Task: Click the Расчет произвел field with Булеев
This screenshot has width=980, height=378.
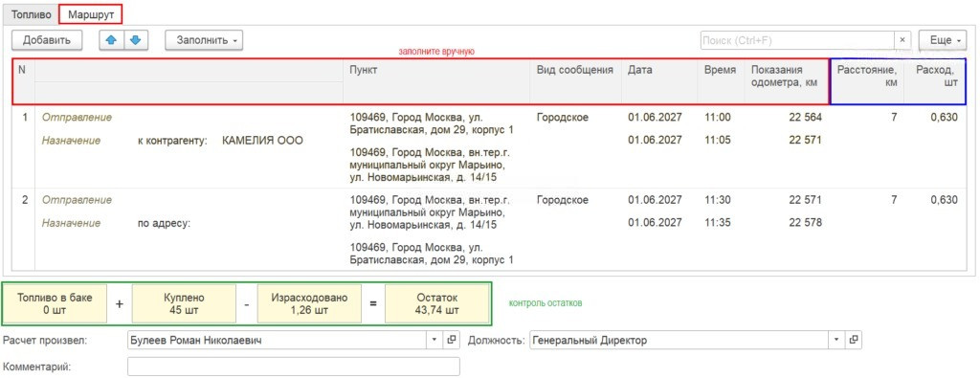Action: [278, 341]
